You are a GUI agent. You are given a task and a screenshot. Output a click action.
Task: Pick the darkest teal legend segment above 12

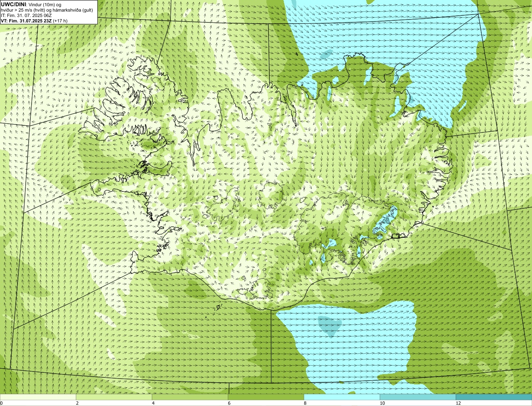coord(494,397)
